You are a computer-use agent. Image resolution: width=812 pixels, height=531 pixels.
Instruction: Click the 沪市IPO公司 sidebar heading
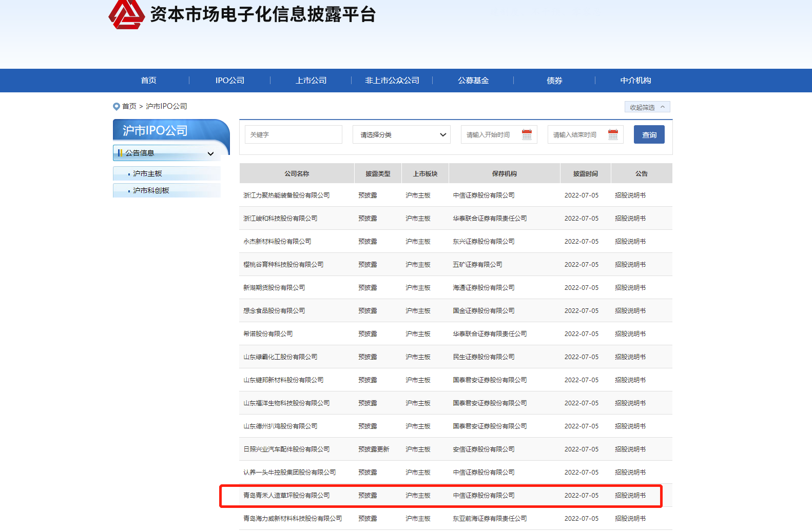point(155,131)
